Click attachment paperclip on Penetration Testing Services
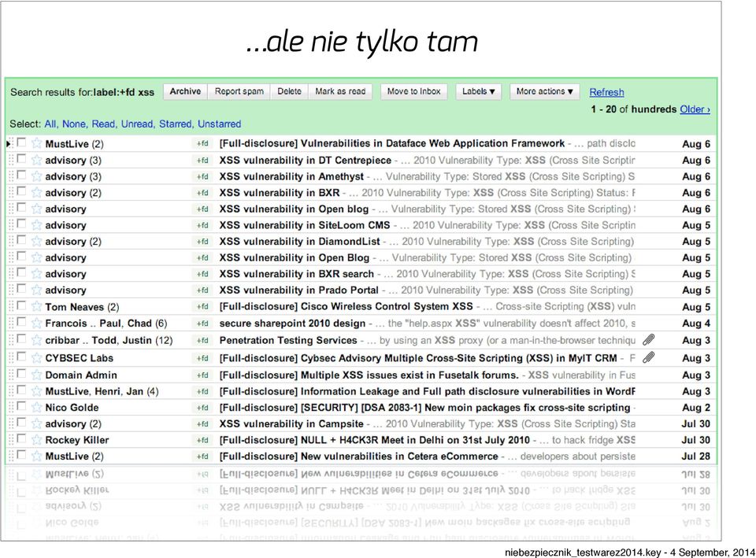The width and height of the screenshot is (756, 558). pos(648,340)
